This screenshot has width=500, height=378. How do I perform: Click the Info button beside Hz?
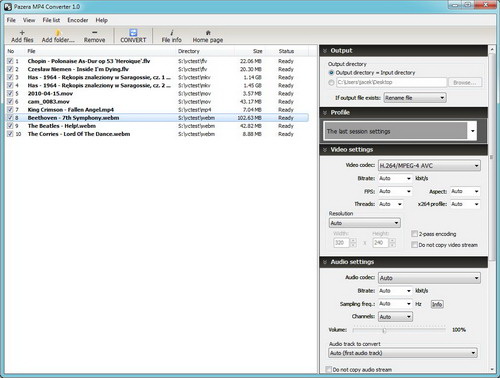(x=437, y=304)
